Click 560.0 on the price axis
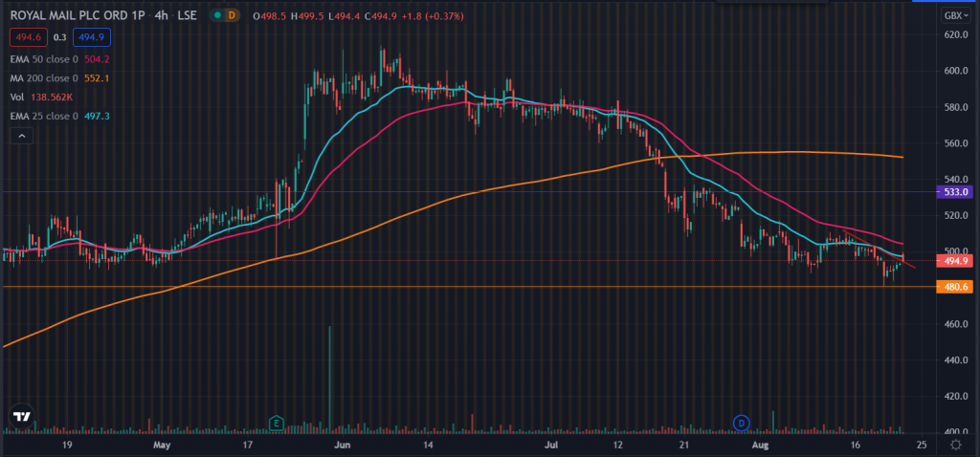The width and height of the screenshot is (980, 457). tap(956, 143)
